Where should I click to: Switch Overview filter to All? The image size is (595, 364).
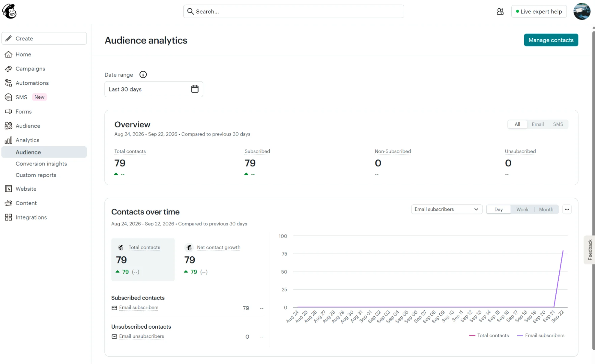[x=517, y=124]
